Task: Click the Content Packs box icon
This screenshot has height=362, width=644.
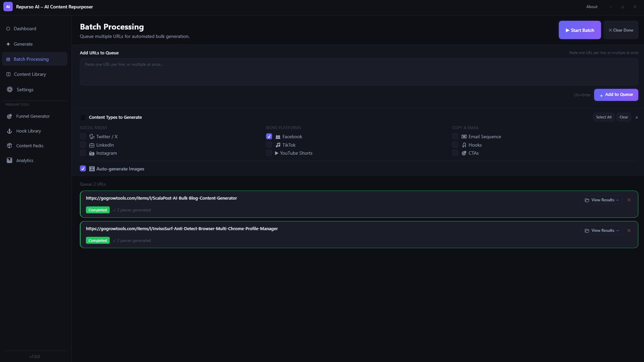Action: pos(9,146)
